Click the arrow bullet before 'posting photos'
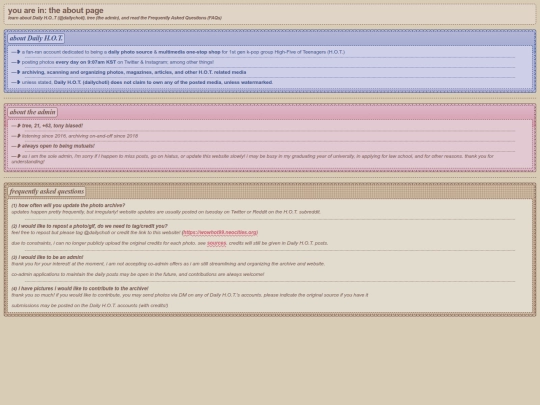Image resolution: width=540 pixels, height=405 pixels. (x=16, y=62)
